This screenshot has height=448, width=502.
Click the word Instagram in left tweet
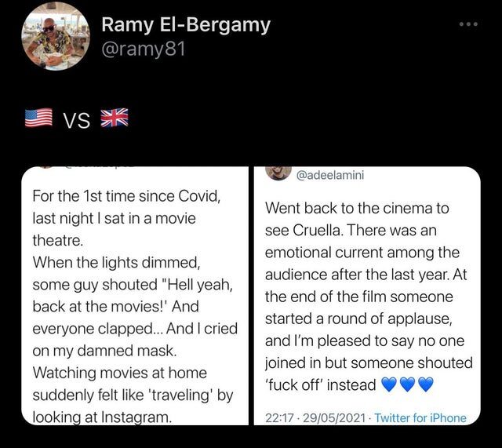click(136, 417)
